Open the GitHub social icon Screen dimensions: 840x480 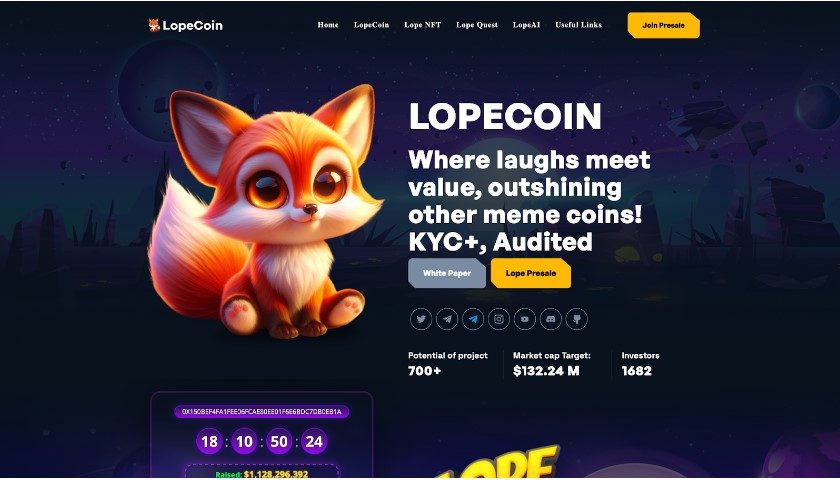click(x=576, y=319)
